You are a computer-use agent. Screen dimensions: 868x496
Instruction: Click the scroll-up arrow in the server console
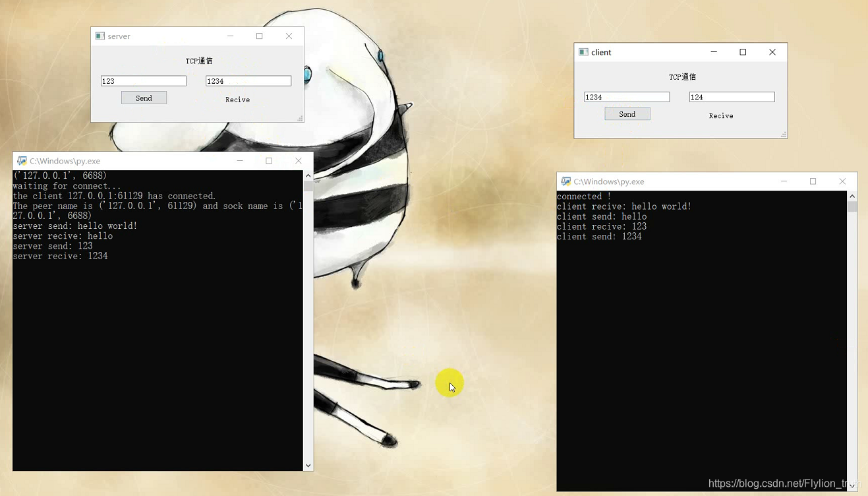(x=308, y=175)
